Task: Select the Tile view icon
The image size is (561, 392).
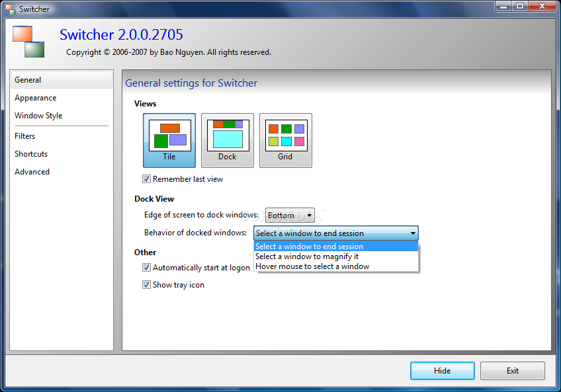Action: point(169,140)
